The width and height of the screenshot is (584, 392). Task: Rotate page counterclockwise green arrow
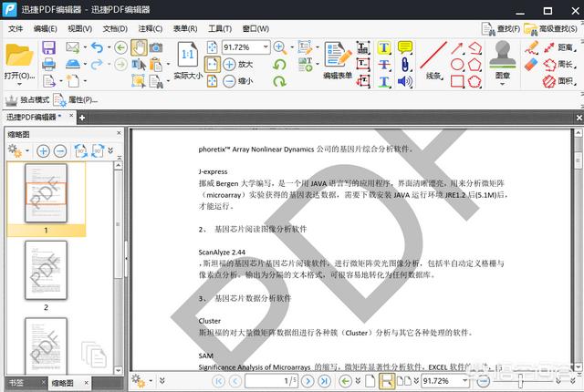pos(279,65)
